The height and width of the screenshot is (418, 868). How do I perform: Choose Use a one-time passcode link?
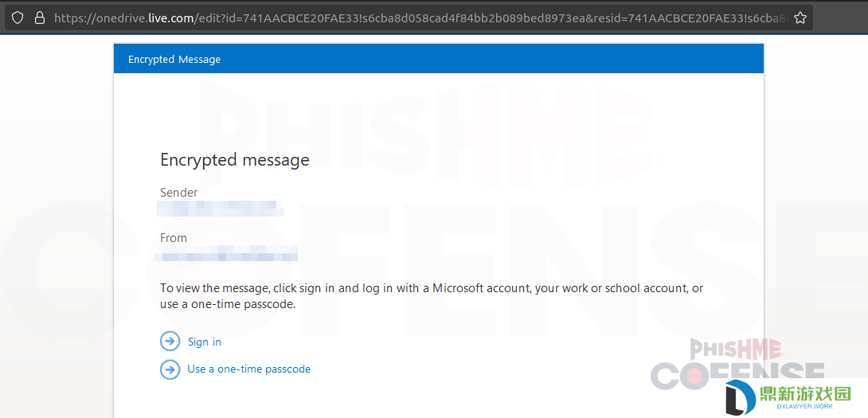point(249,369)
